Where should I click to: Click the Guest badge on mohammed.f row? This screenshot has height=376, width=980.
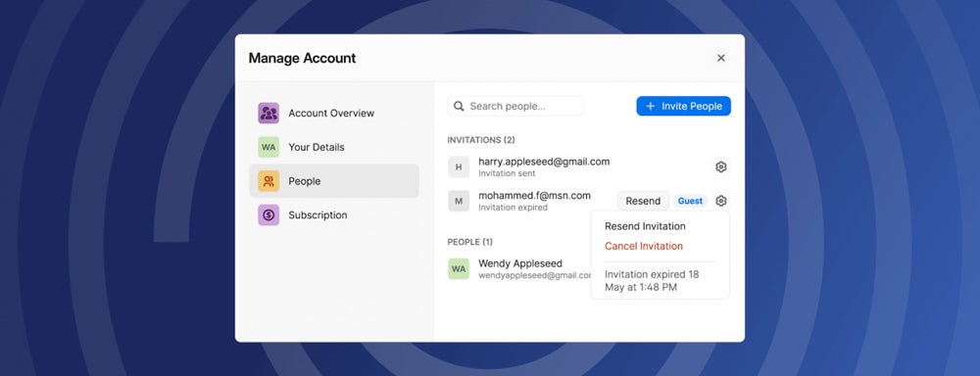click(691, 201)
